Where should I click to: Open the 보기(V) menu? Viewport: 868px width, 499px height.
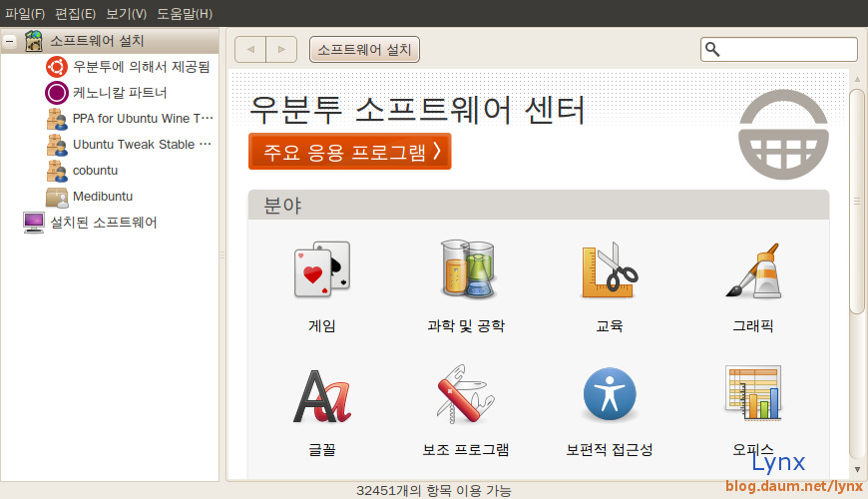pos(127,13)
